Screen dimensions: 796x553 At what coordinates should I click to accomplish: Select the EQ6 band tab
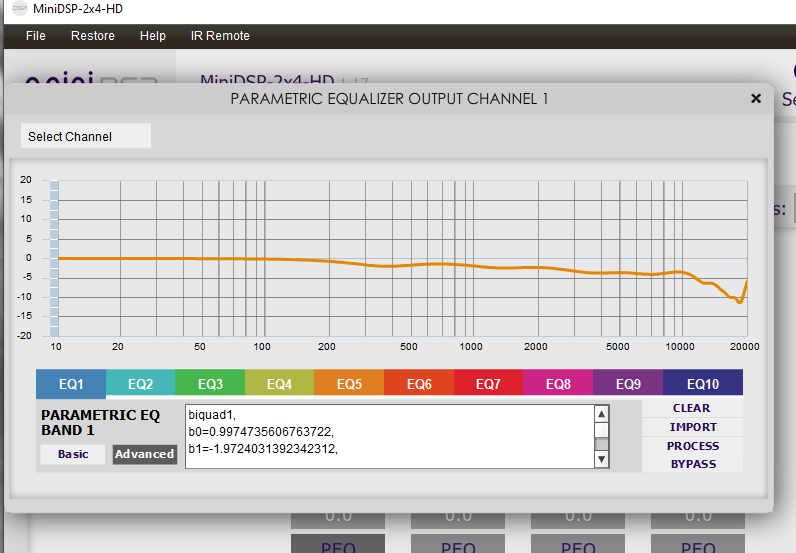coord(419,383)
